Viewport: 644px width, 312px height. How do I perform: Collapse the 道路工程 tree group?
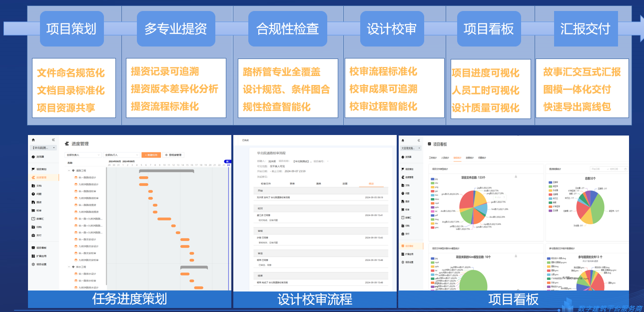[x=68, y=170]
